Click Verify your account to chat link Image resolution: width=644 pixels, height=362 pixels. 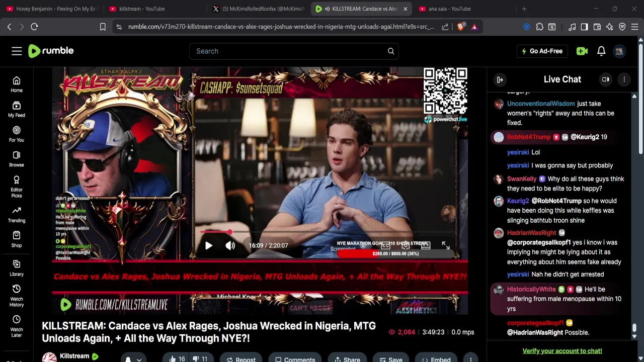(562, 351)
